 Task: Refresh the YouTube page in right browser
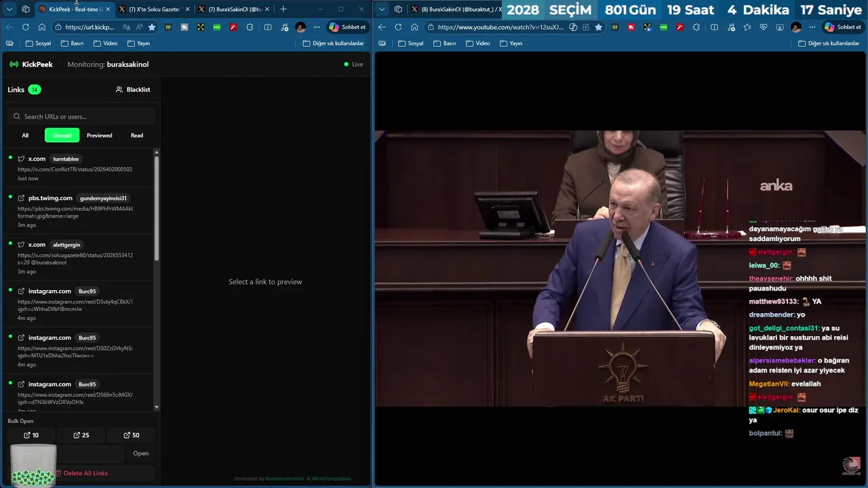tap(398, 27)
